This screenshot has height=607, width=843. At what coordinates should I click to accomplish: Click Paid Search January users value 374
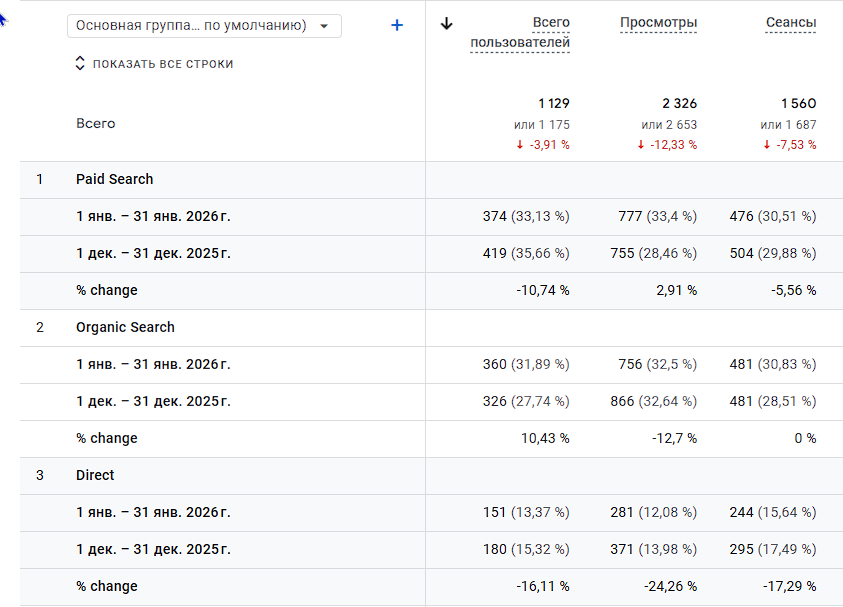(x=495, y=217)
